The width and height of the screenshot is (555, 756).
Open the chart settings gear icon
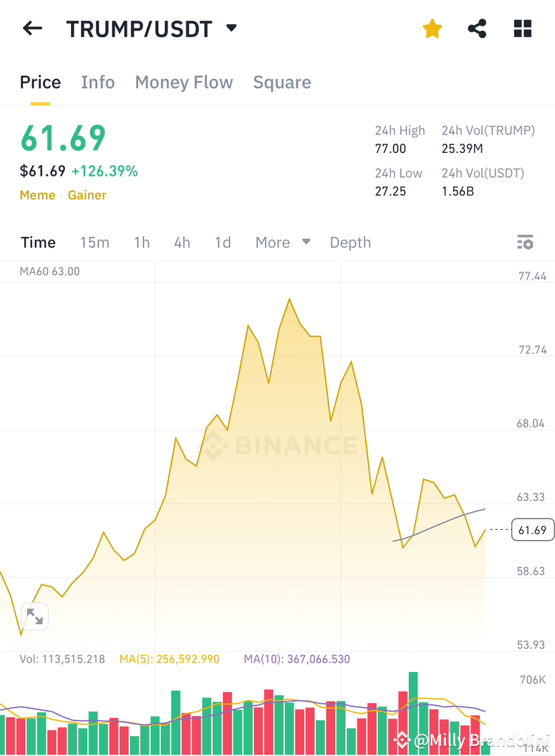tap(526, 242)
